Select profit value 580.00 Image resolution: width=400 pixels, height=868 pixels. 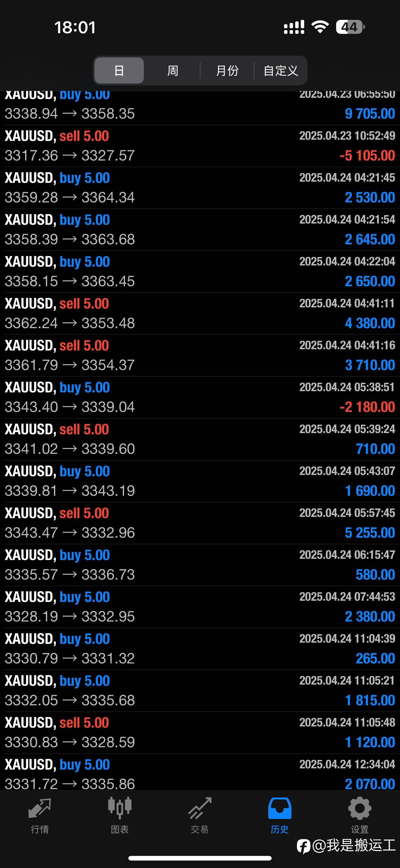click(x=375, y=575)
